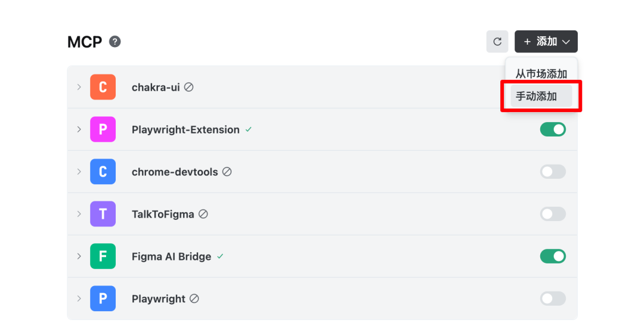The width and height of the screenshot is (644, 332).
Task: Click the blue chrome-devtools avatar icon
Action: tap(103, 172)
